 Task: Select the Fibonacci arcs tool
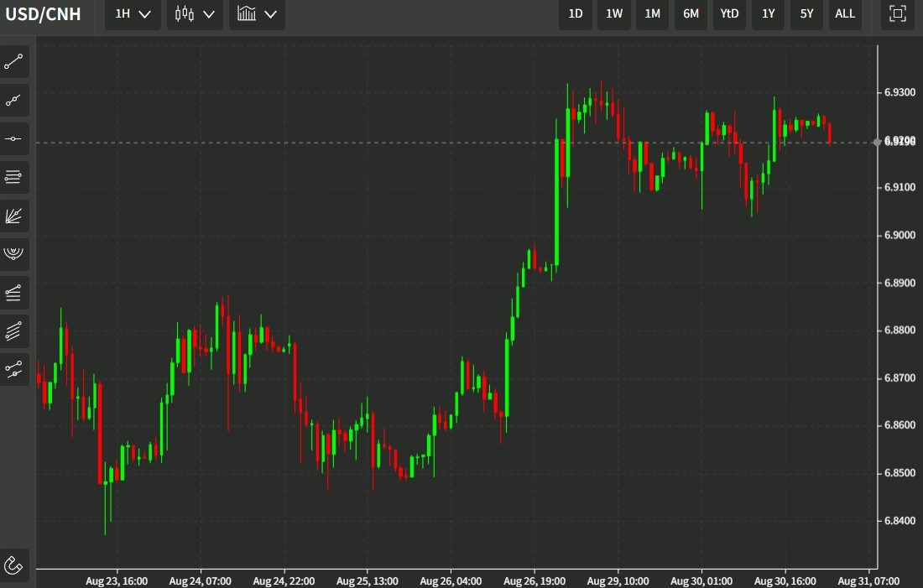(x=13, y=254)
